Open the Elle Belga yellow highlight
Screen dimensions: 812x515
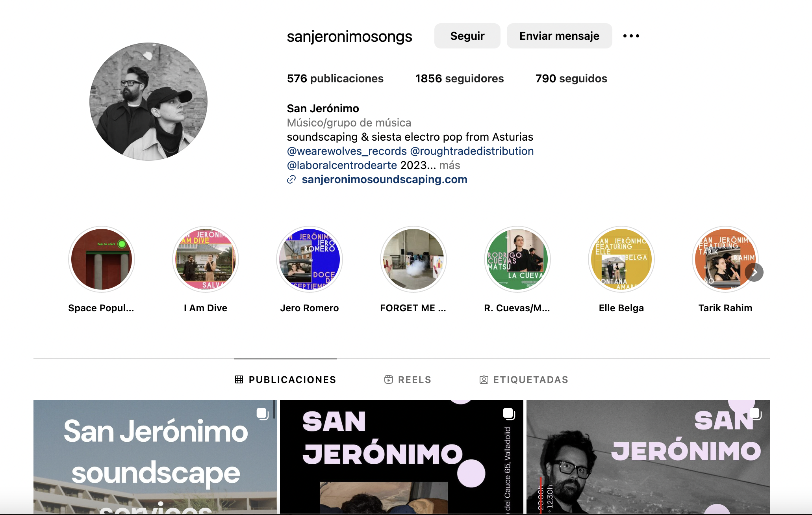tap(621, 259)
